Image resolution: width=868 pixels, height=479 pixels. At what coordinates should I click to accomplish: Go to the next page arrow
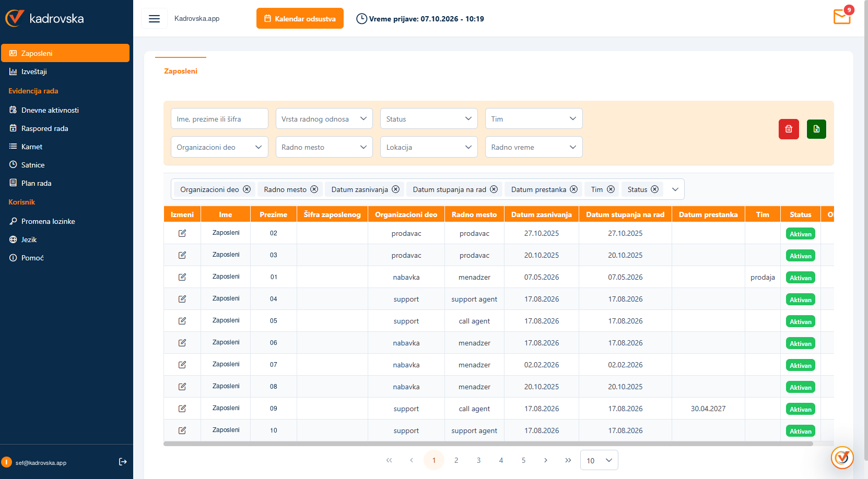(x=546, y=460)
